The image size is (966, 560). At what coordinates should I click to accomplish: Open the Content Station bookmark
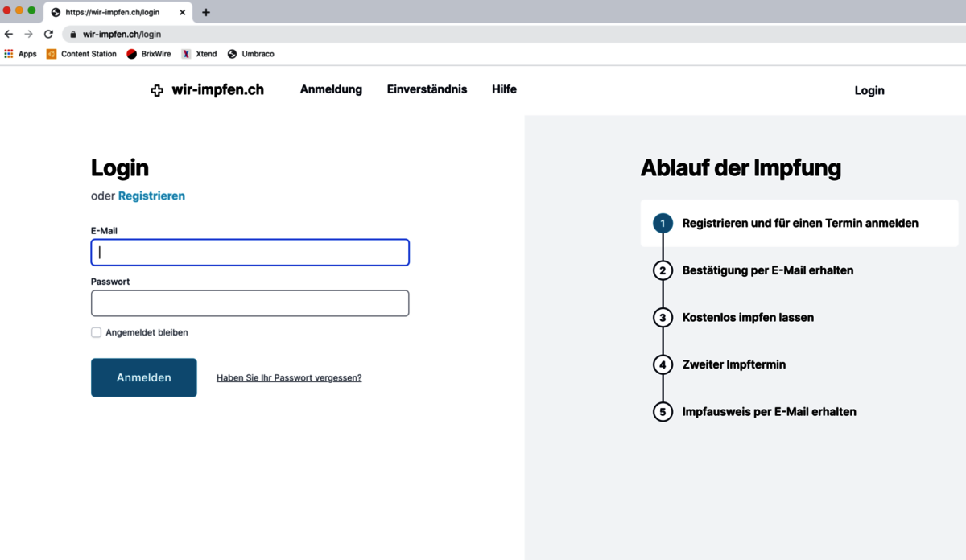point(81,54)
